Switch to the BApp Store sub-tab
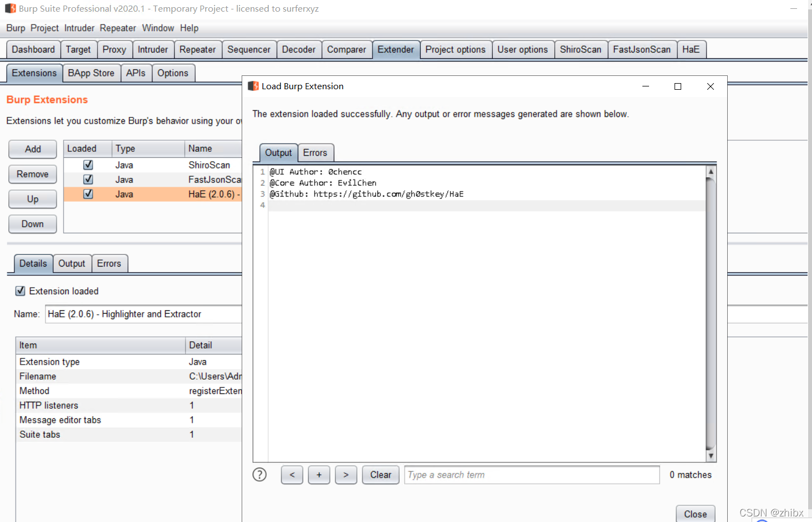This screenshot has height=522, width=812. [91, 73]
